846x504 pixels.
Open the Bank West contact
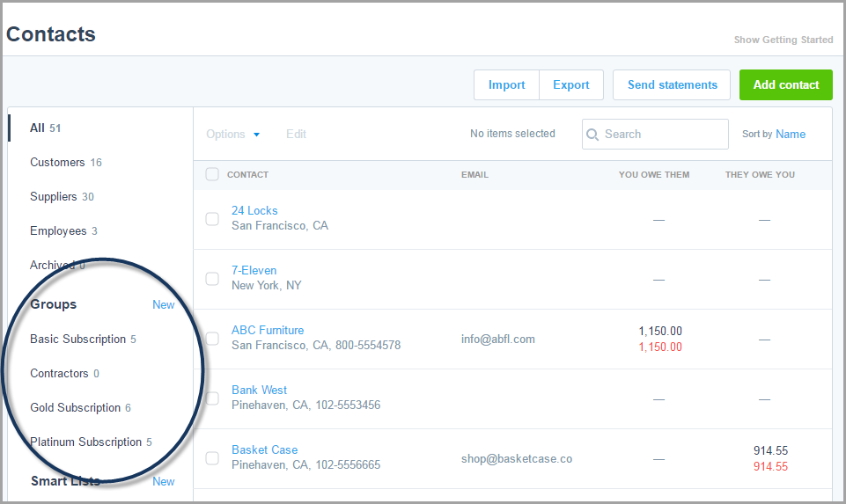pyautogui.click(x=260, y=391)
